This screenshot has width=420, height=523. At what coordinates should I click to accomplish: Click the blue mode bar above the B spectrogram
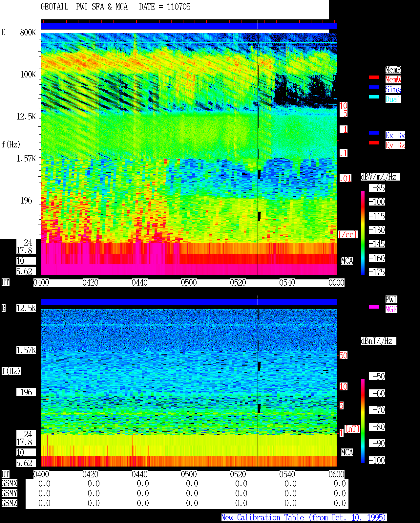click(189, 302)
